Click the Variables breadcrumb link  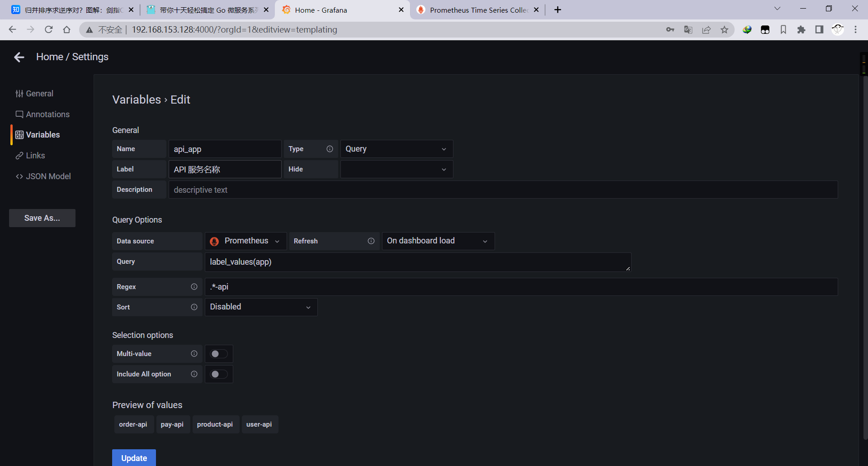[x=137, y=100]
